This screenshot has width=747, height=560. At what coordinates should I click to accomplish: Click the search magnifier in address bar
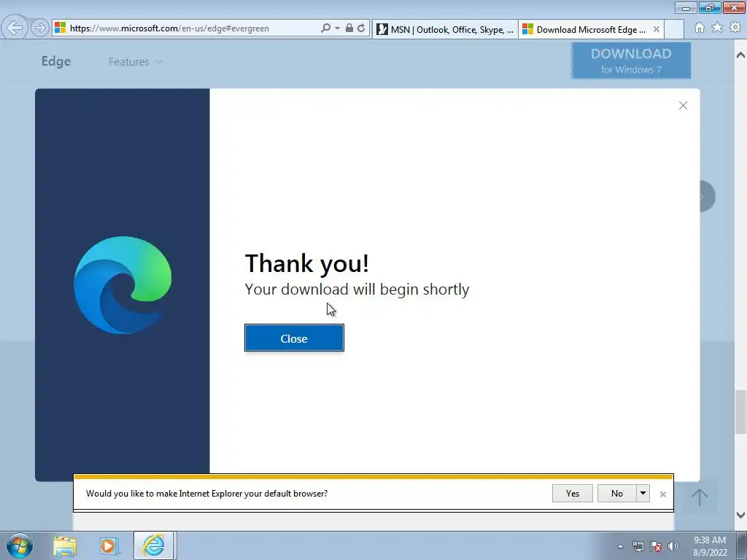pyautogui.click(x=326, y=28)
